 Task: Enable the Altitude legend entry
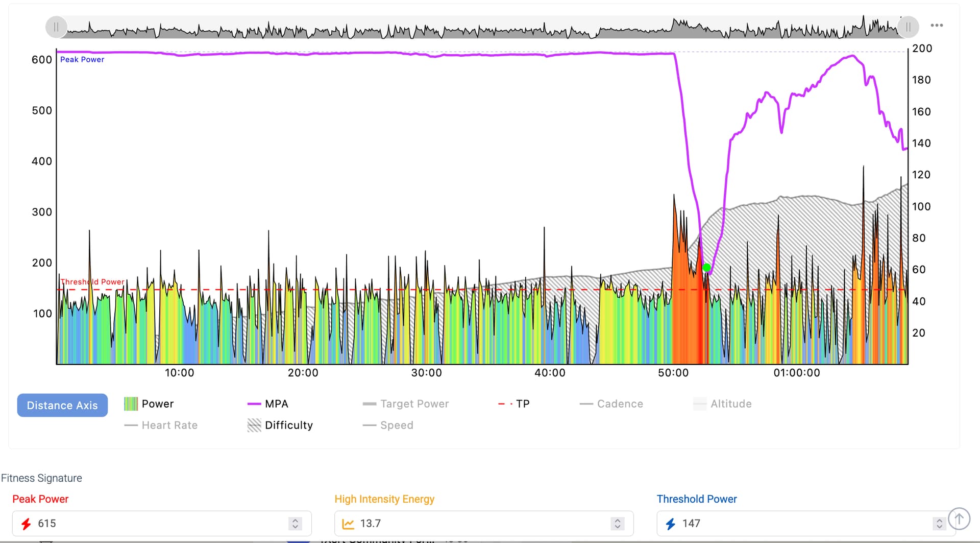click(722, 404)
